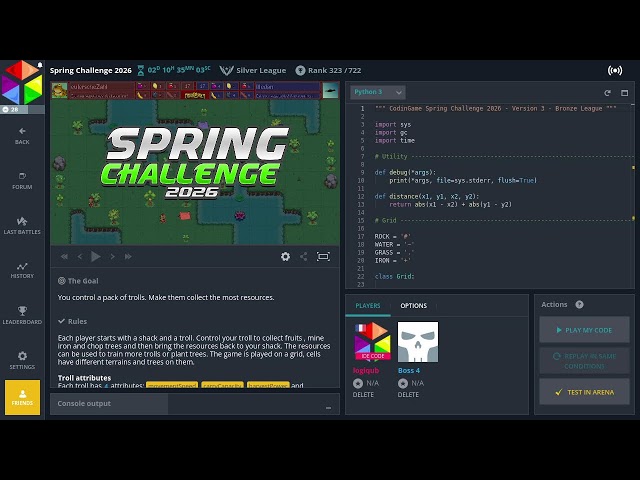Open the Python 3 language dropdown
The width and height of the screenshot is (640, 480).
coord(378,92)
